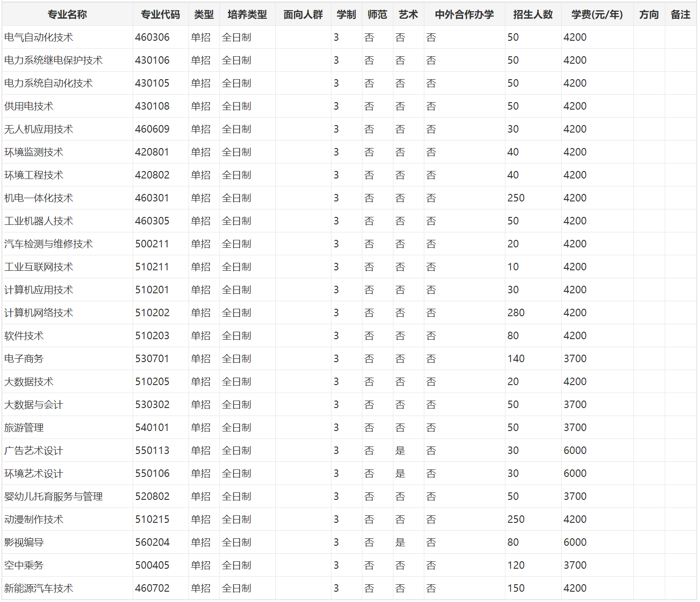Select the 机电一体化技术 major name
This screenshot has width=700, height=602.
coord(39,198)
